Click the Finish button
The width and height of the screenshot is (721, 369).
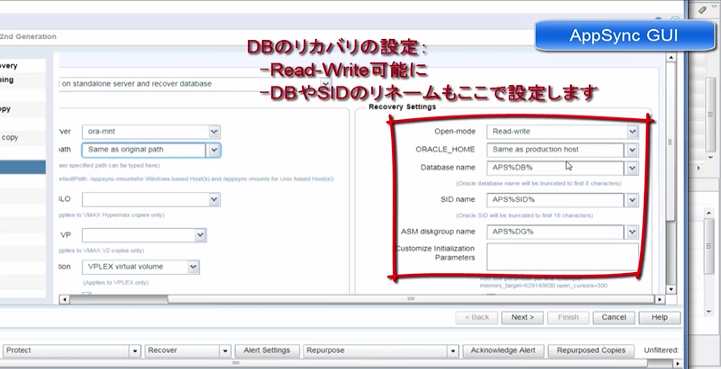[x=568, y=317]
